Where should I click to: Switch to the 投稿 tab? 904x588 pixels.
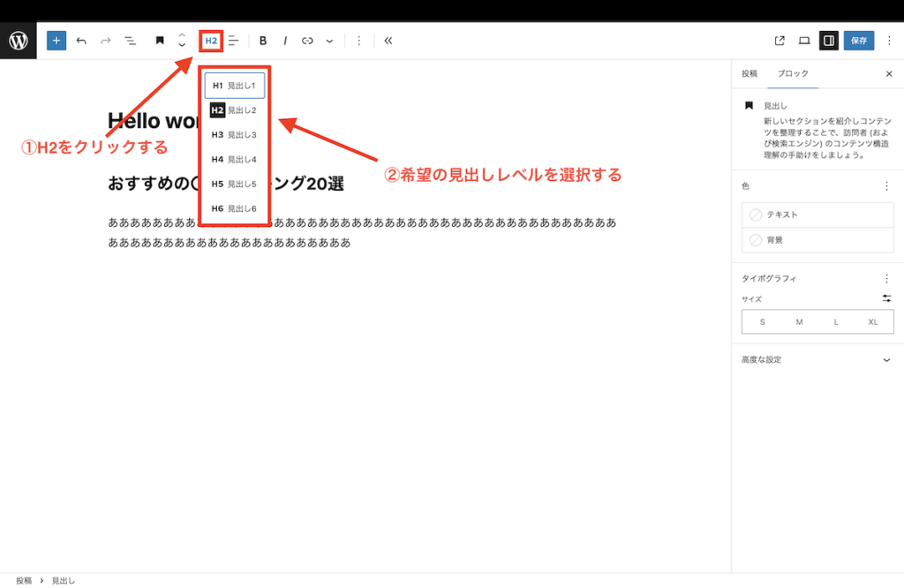[749, 73]
